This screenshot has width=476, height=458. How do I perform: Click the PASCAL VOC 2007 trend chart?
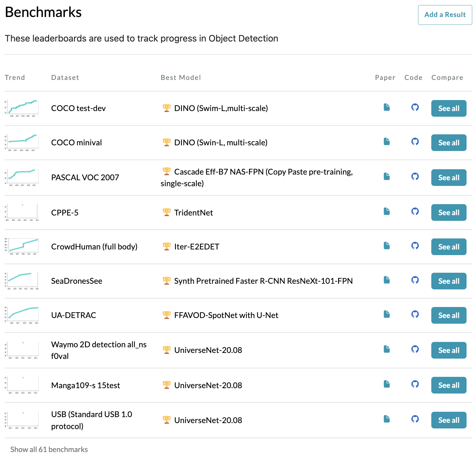tap(22, 177)
